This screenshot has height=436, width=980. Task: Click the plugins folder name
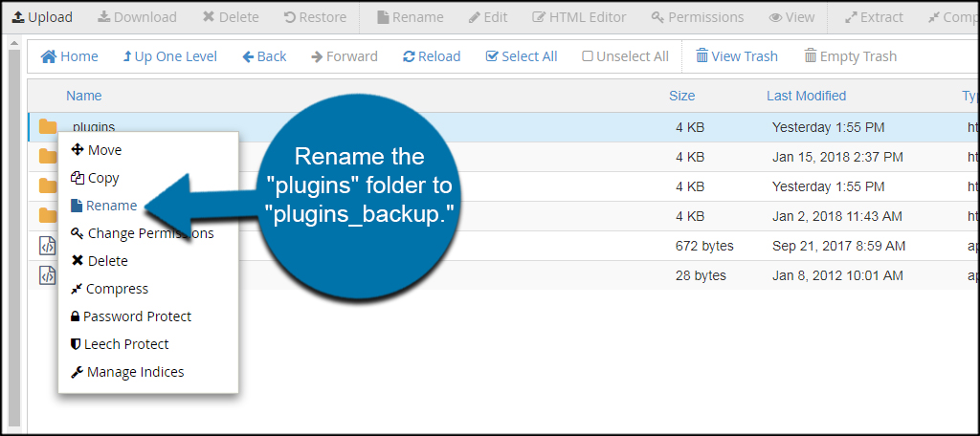(94, 127)
